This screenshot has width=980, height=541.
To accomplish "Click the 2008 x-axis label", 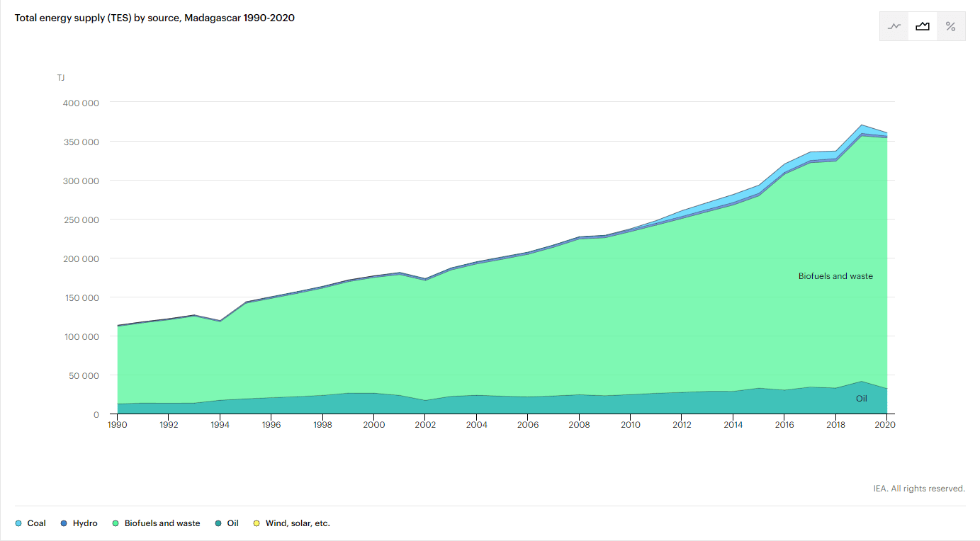I will (x=579, y=425).
